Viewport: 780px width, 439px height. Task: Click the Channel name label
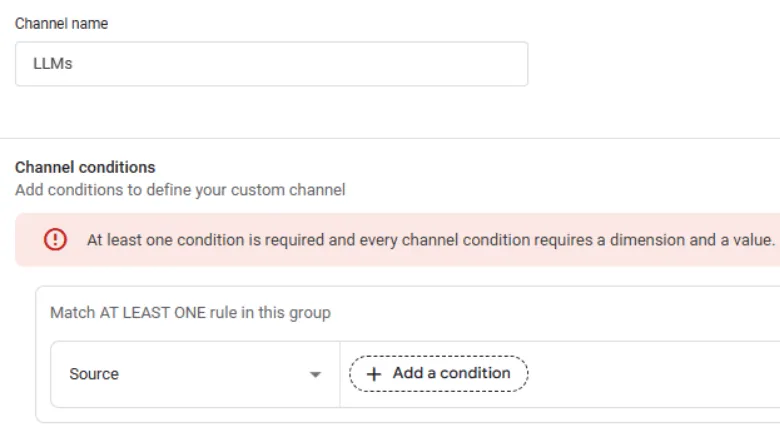point(61,23)
